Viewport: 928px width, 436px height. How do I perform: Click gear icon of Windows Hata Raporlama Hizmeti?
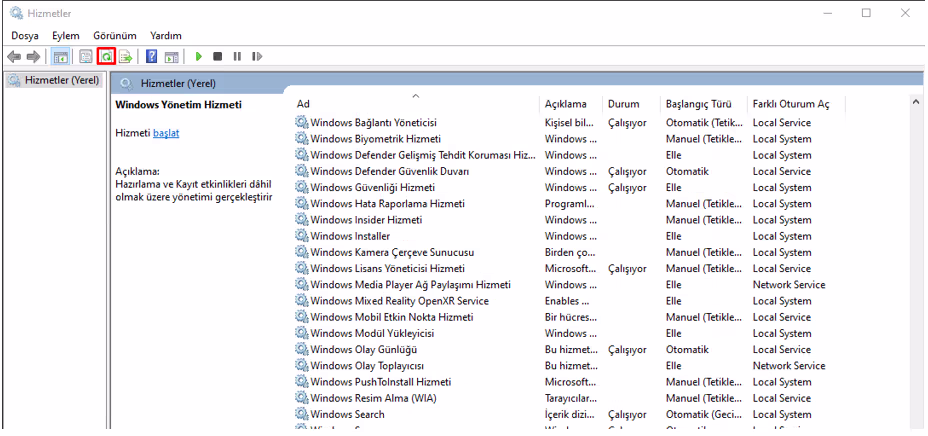(302, 204)
